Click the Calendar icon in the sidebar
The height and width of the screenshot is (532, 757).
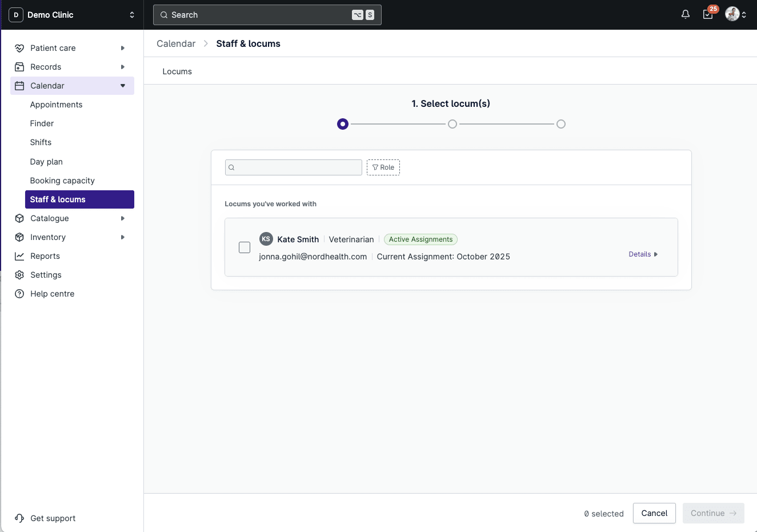click(20, 86)
